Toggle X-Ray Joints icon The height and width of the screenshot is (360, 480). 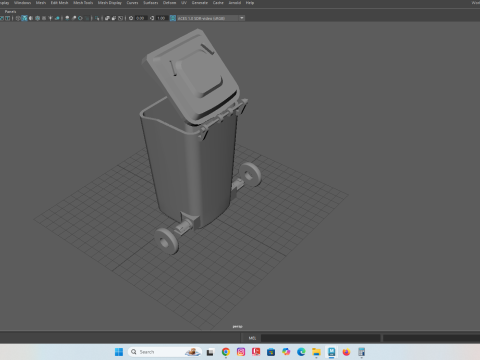point(120,18)
